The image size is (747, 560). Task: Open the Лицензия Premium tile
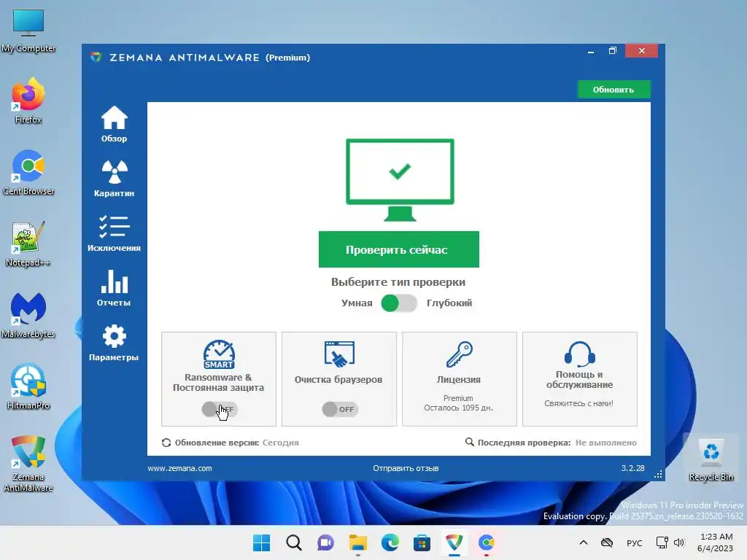pos(460,379)
